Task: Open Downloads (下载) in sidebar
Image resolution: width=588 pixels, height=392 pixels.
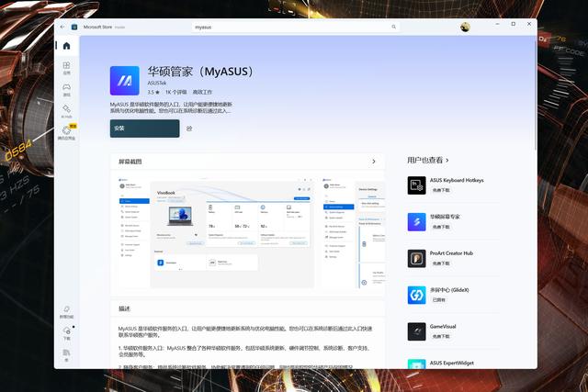Action: pos(66,333)
